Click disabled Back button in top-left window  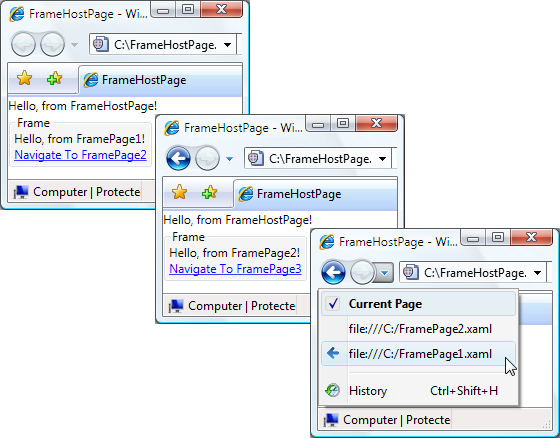click(23, 44)
